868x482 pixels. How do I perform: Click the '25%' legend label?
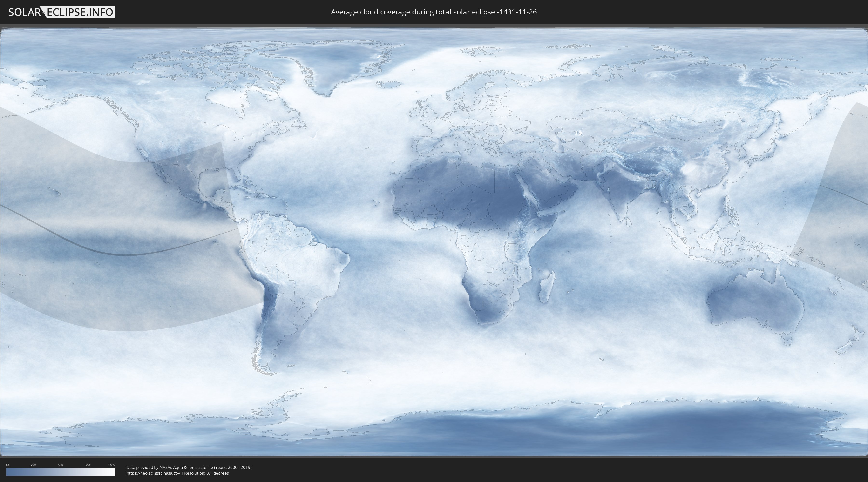33,465
